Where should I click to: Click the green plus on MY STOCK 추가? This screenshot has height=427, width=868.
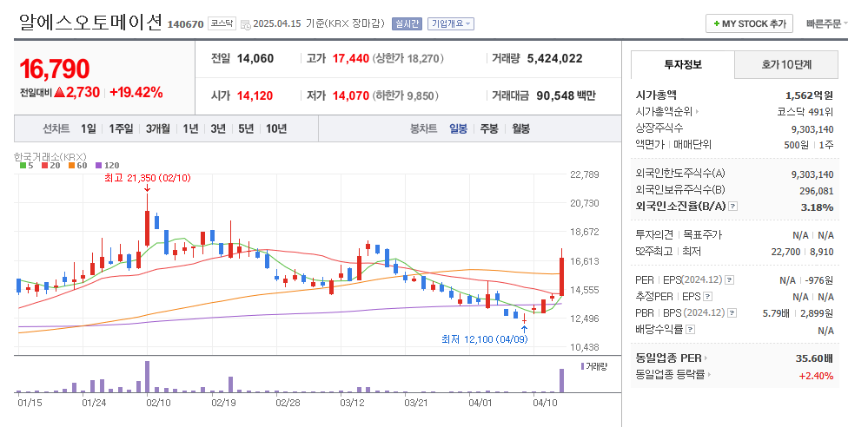pos(717,23)
